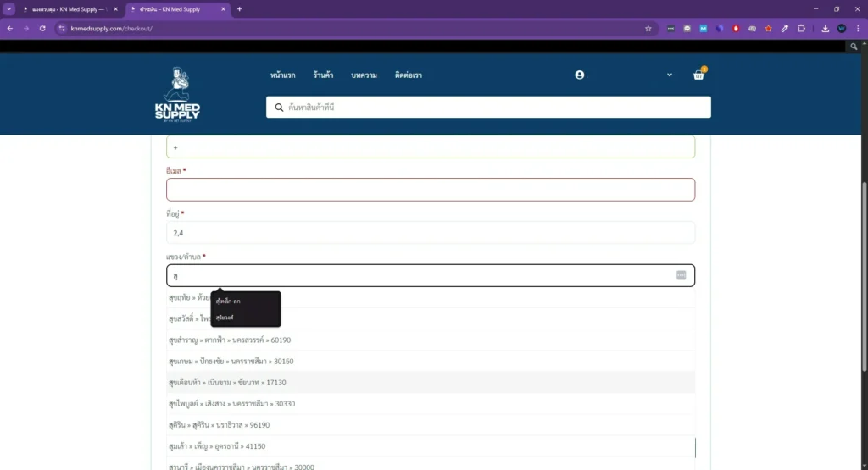Select suggestion starting with สุขฤทัย

431,297
